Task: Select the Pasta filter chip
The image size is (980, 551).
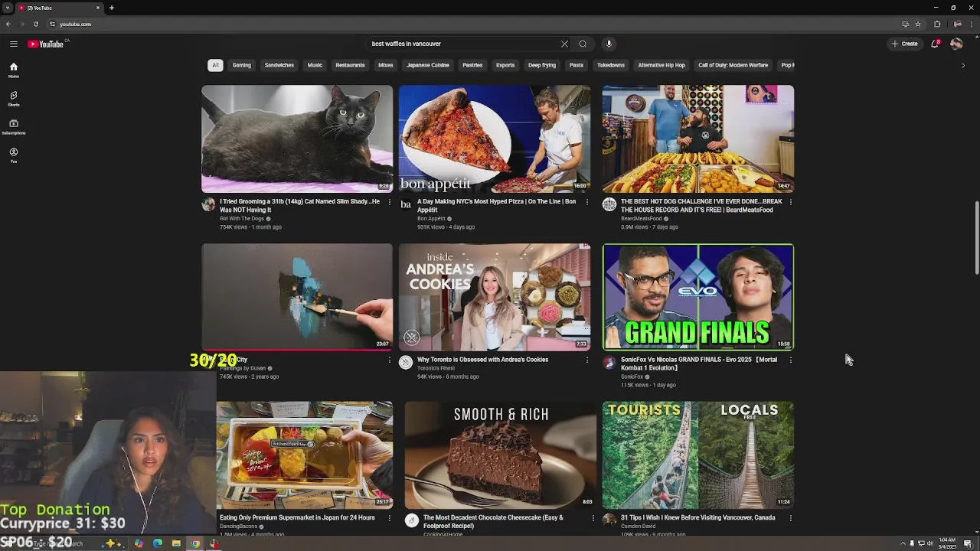Action: [577, 65]
